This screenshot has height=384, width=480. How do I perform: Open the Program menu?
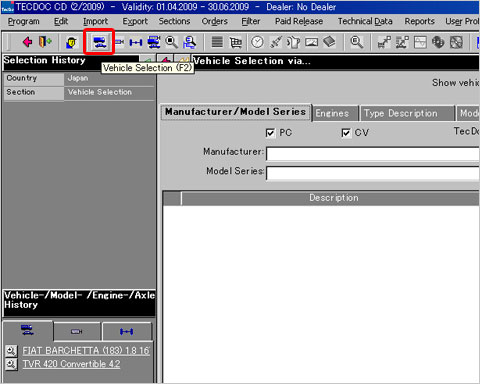[23, 21]
